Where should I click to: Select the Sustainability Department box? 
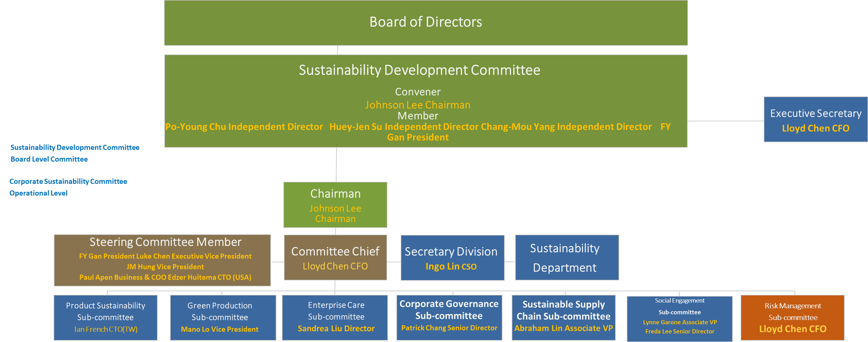pos(567,258)
